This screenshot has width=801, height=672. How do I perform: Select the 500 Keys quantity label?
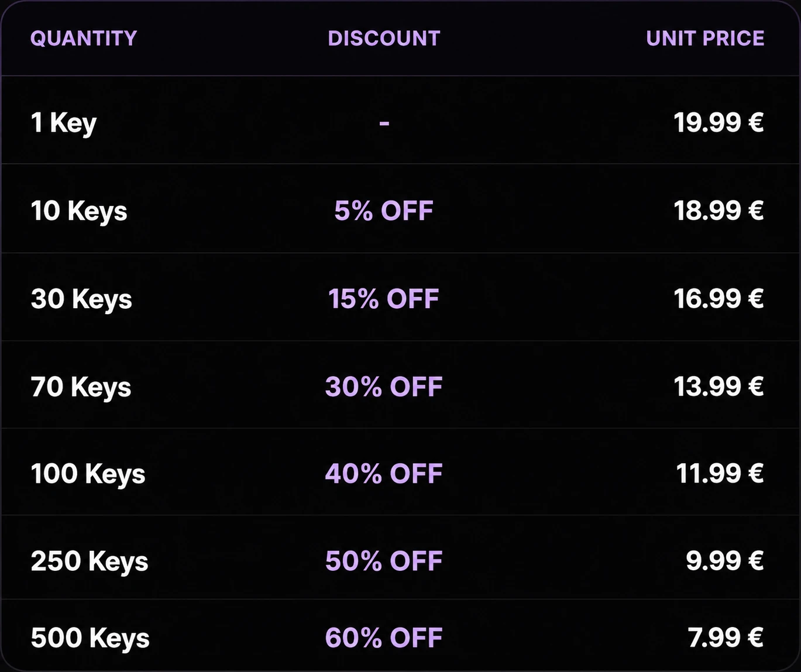(x=90, y=638)
